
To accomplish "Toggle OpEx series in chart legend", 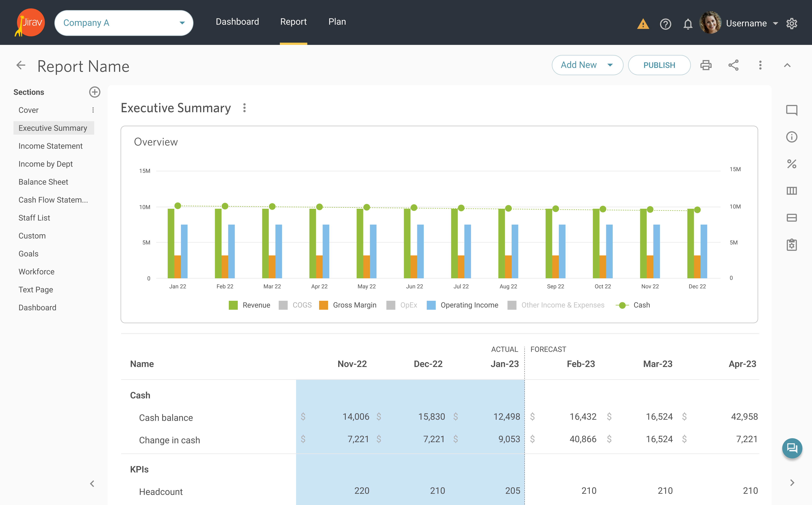I will coord(408,305).
